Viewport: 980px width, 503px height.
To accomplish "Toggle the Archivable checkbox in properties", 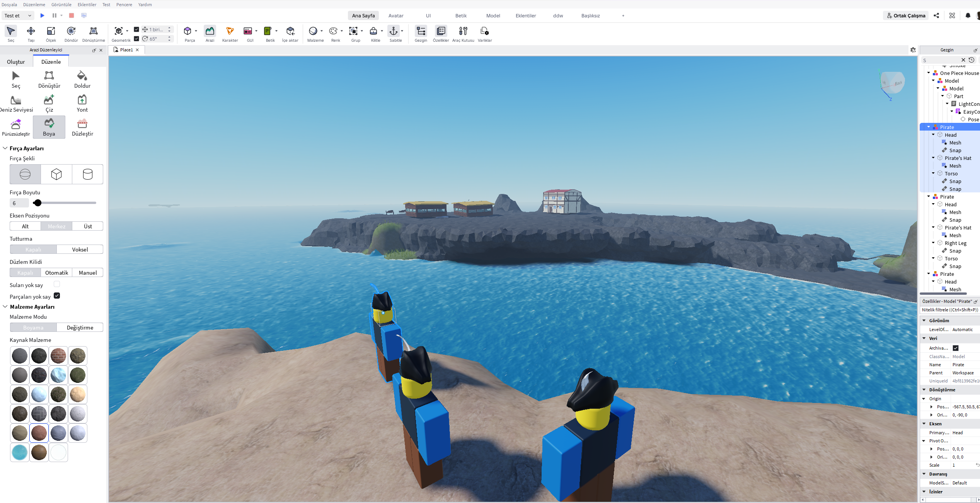I will pos(956,348).
